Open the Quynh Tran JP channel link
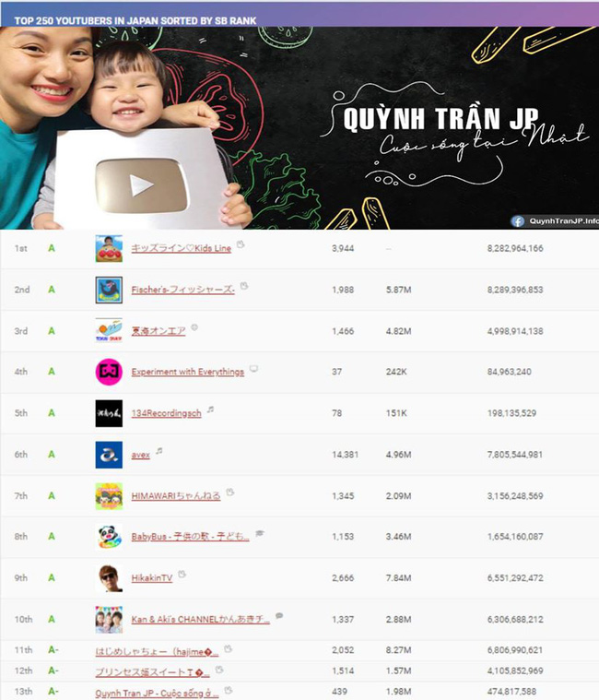The height and width of the screenshot is (700, 599). [x=156, y=691]
